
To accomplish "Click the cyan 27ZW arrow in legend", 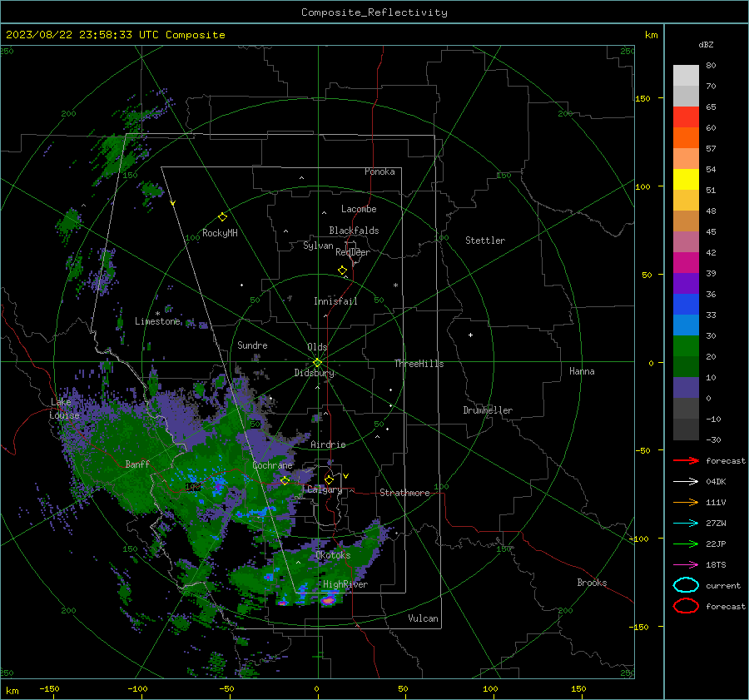I will tap(686, 524).
